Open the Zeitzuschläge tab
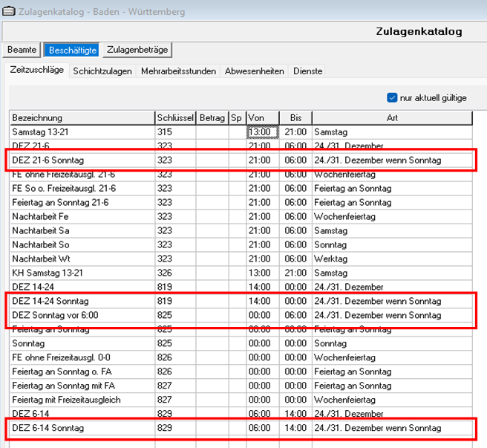Screen dimensions: 487x448 click(36, 71)
